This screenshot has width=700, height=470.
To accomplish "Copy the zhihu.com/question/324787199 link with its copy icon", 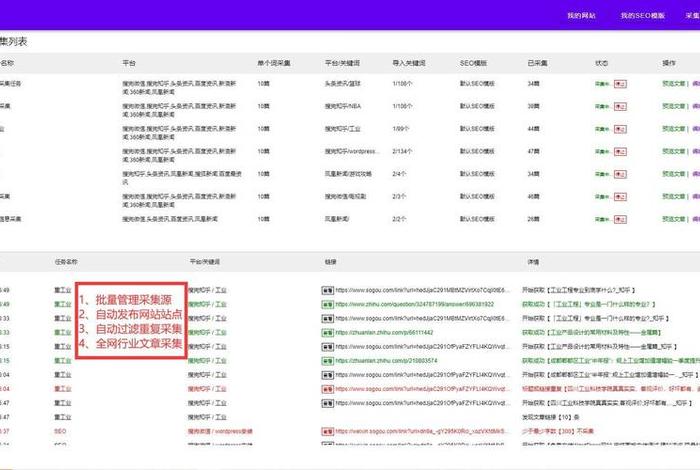I will coord(328,304).
